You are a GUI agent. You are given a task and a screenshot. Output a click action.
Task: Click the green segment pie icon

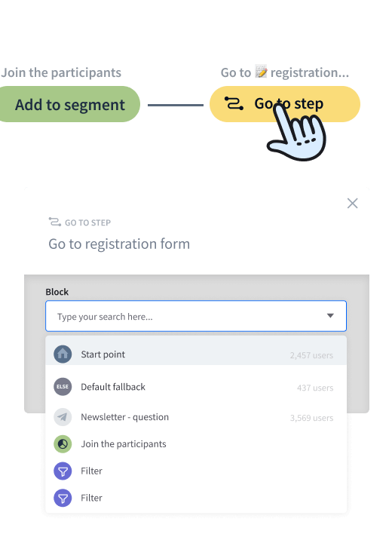click(63, 444)
